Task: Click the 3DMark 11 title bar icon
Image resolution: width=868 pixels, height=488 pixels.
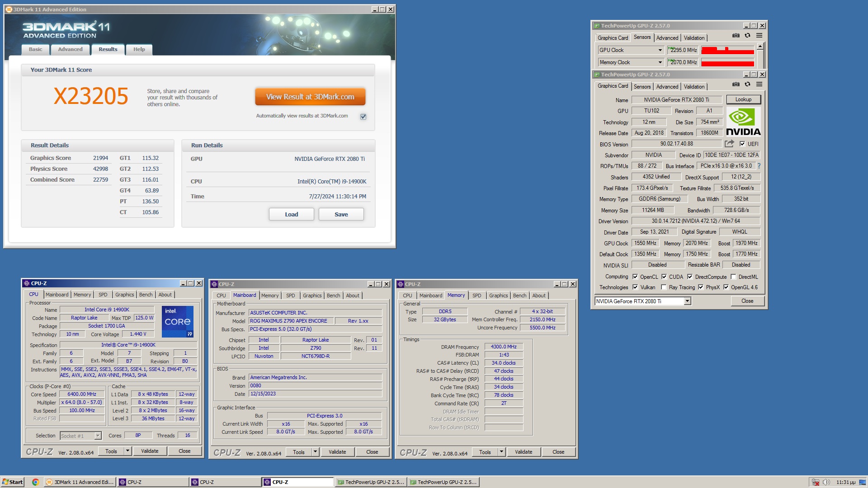Action: tap(9, 9)
